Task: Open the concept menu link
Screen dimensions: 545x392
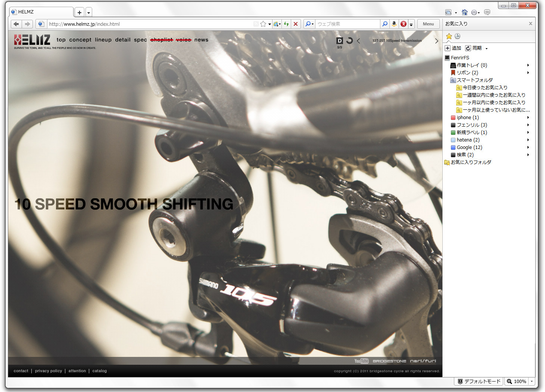Action: click(80, 40)
